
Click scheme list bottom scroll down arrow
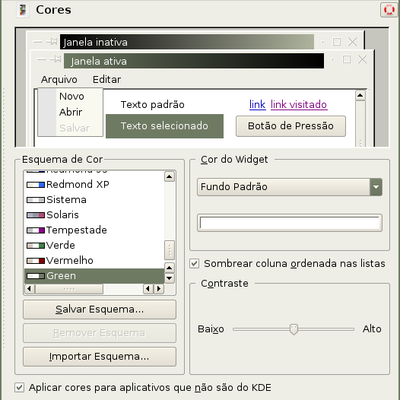pos(169,278)
